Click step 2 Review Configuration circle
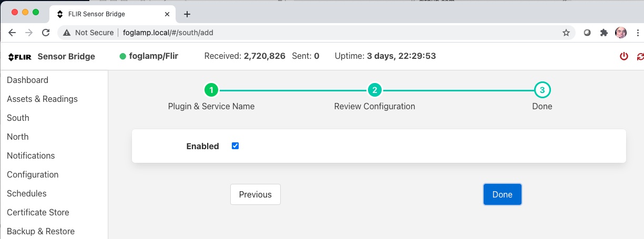This screenshot has height=239, width=644. (374, 90)
